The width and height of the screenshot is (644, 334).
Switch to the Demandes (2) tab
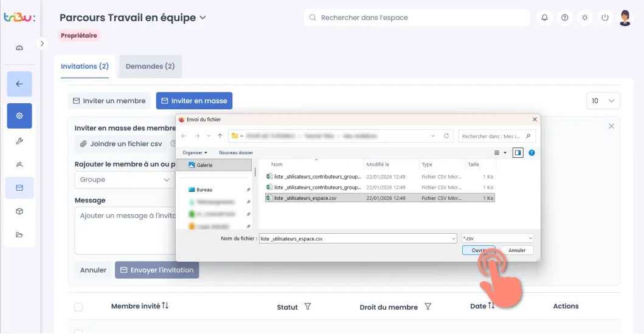pos(150,66)
